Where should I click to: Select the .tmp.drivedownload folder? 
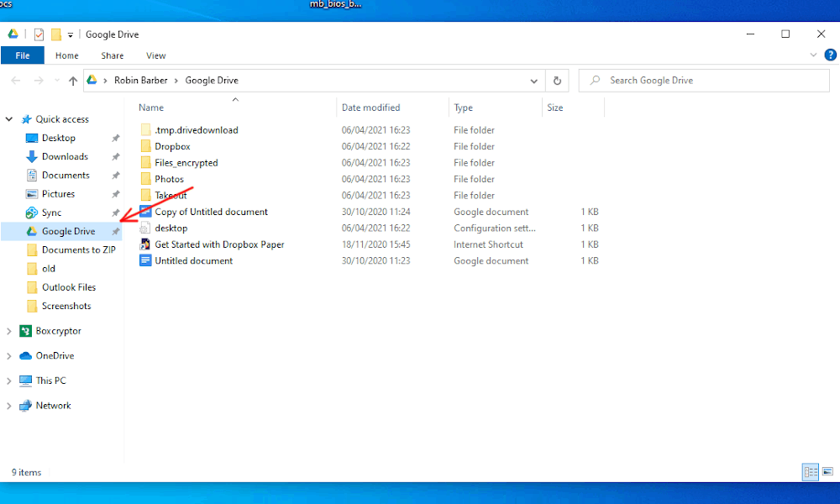[196, 130]
